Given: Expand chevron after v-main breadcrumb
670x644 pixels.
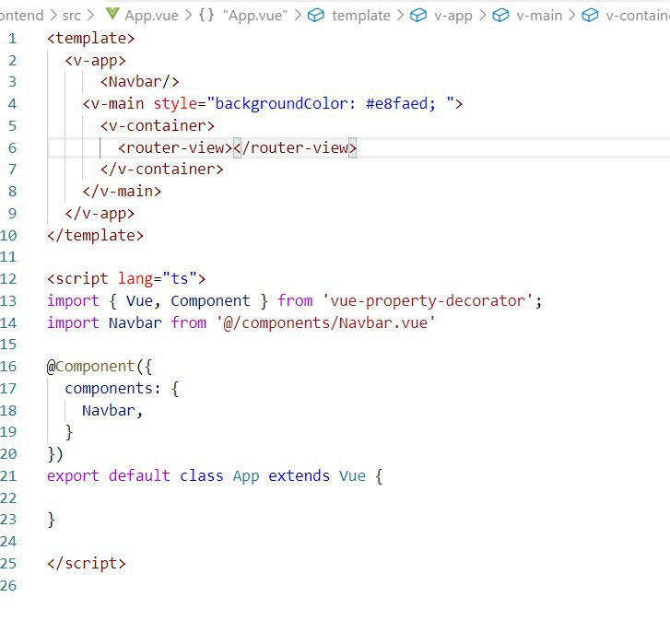Looking at the screenshot, I should coord(572,16).
